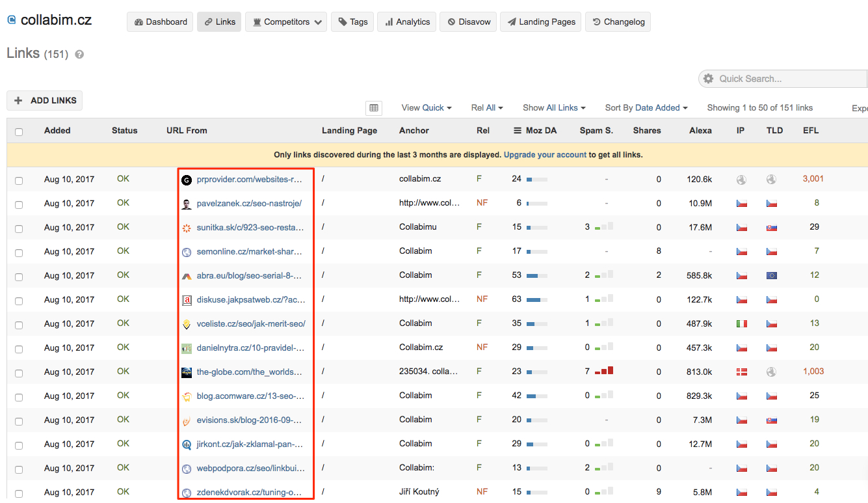Click the IP globe icon in prprovider.com row
The height and width of the screenshot is (503, 868).
click(741, 180)
